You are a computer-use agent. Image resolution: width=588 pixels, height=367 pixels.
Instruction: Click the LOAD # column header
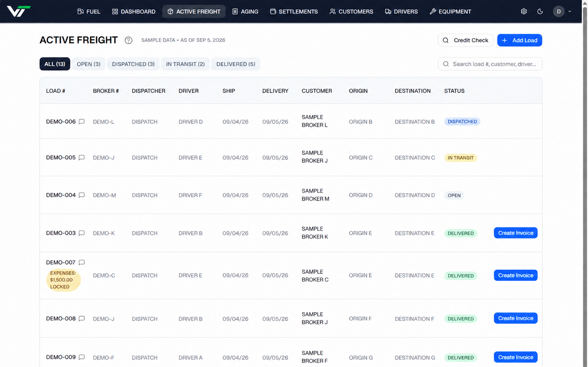click(x=56, y=91)
